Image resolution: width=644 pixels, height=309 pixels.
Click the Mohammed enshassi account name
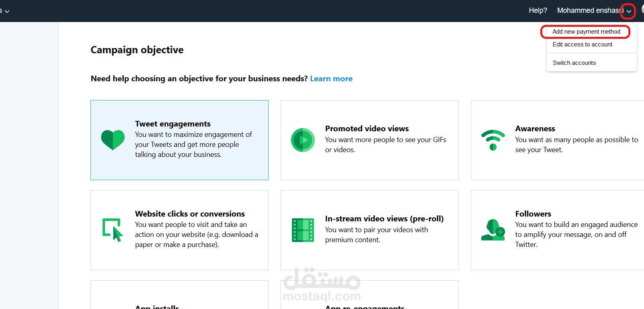click(x=590, y=10)
